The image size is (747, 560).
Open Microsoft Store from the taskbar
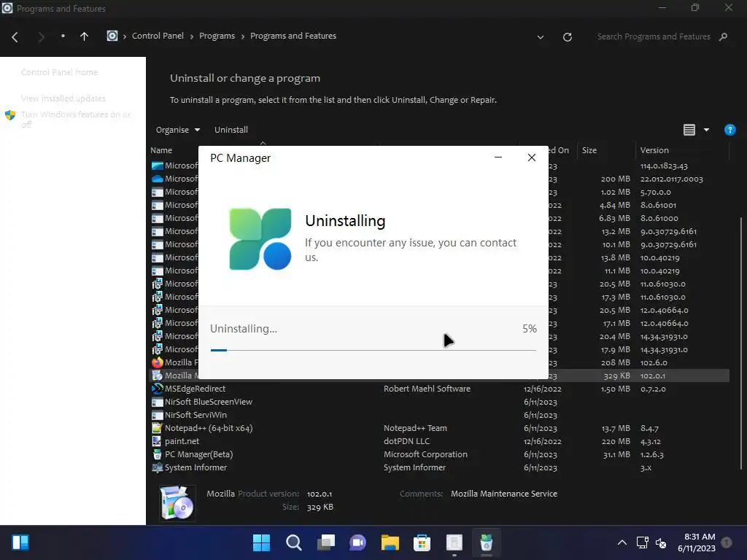[422, 542]
